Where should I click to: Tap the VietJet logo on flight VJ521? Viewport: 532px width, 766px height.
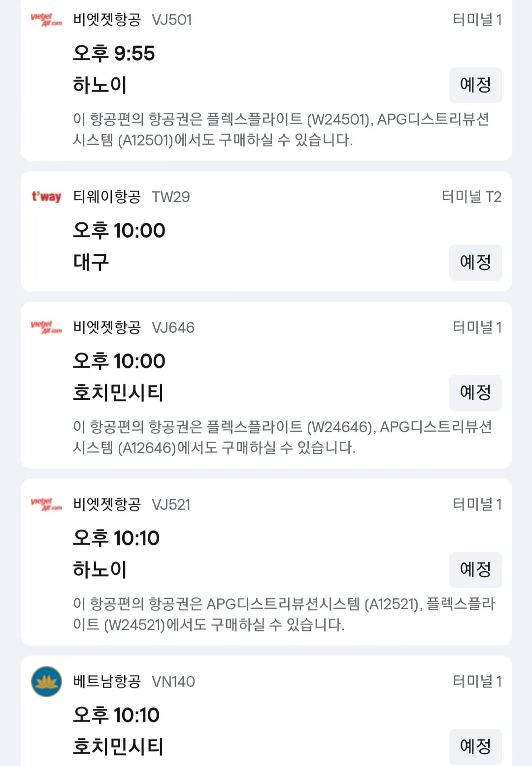(x=46, y=504)
